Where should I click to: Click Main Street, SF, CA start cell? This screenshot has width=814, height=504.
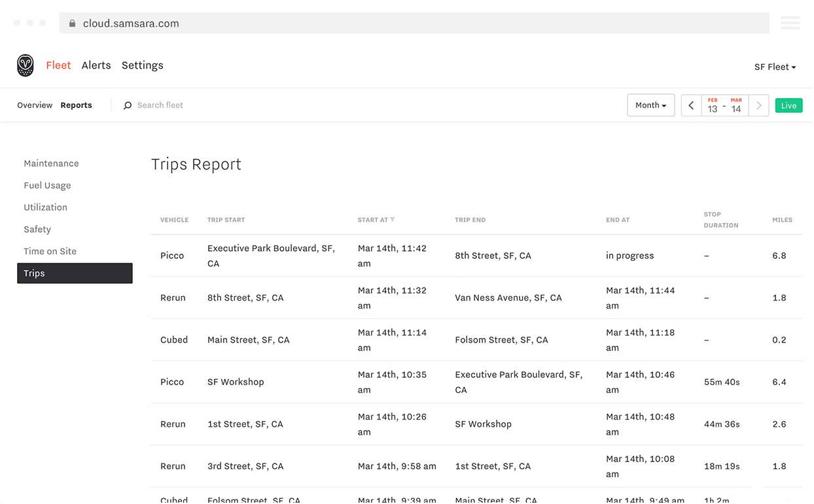pyautogui.click(x=248, y=340)
